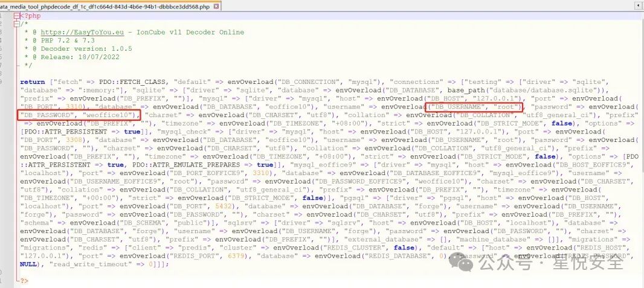This screenshot has height=288, width=644.
Task: Click the <?php opening tag
Action: tap(30, 16)
